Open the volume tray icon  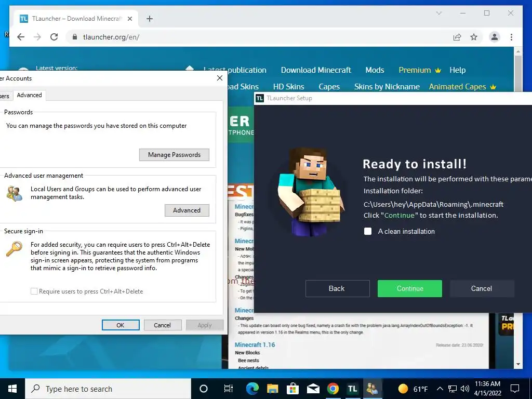click(465, 389)
